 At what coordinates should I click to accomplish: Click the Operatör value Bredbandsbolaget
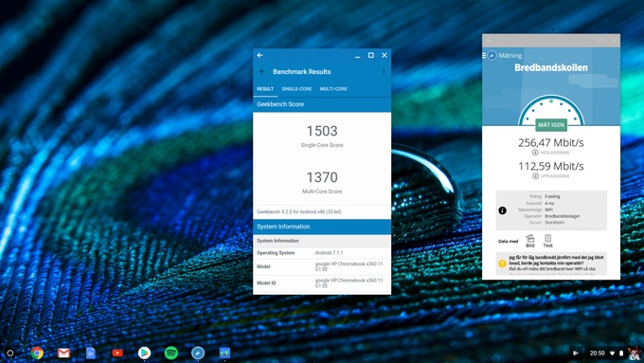point(562,216)
